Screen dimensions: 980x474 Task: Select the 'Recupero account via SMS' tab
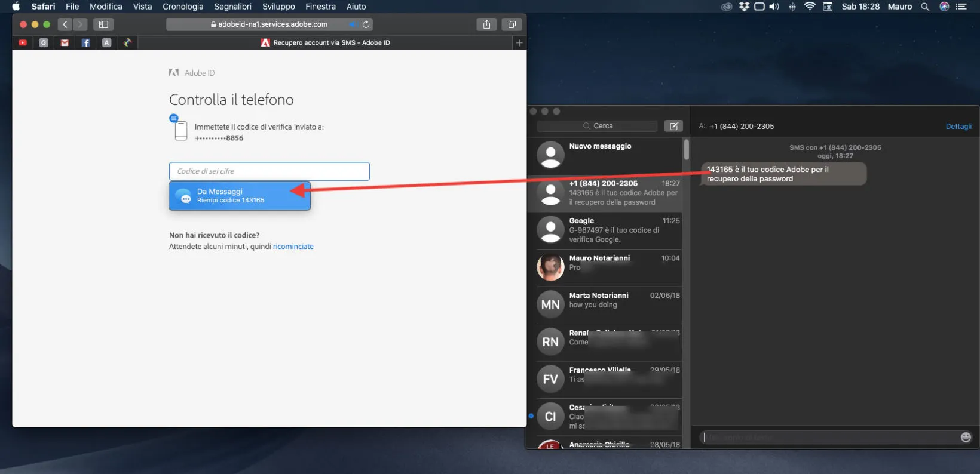(326, 42)
